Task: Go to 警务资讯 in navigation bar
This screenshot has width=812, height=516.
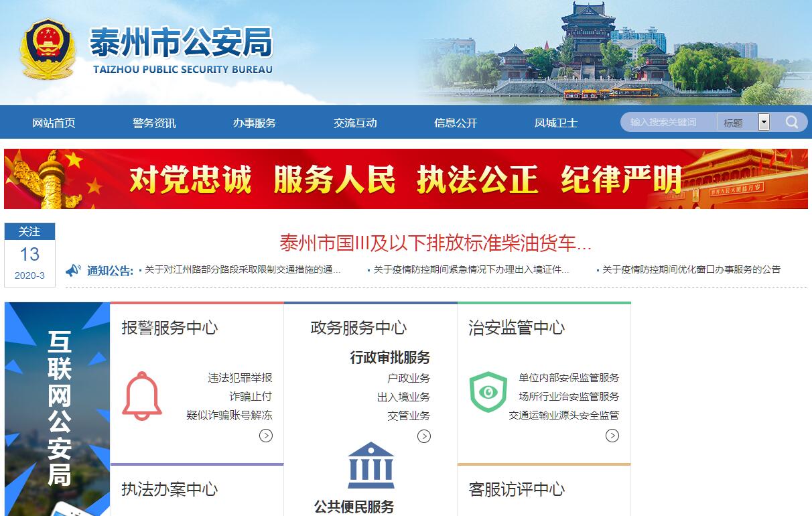Action: point(154,123)
